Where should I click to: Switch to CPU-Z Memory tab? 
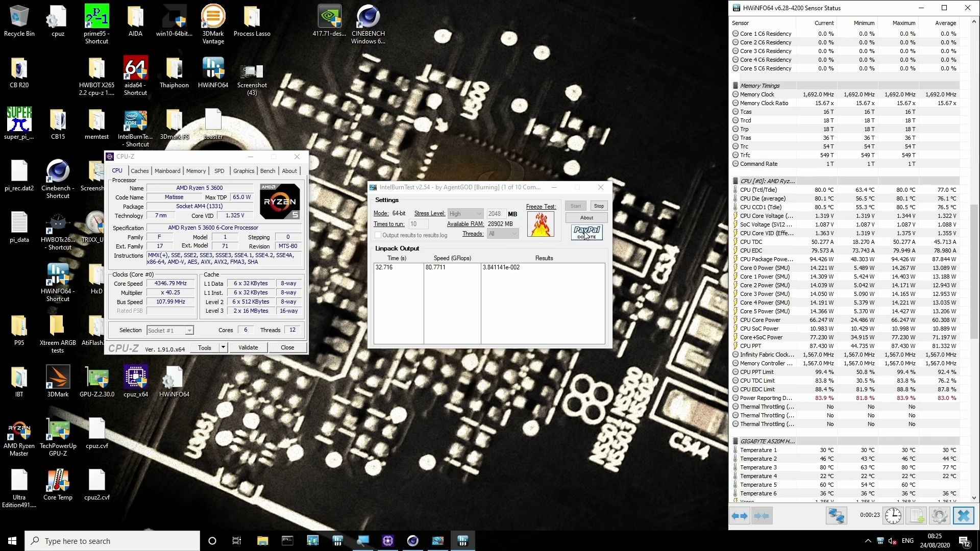(196, 171)
